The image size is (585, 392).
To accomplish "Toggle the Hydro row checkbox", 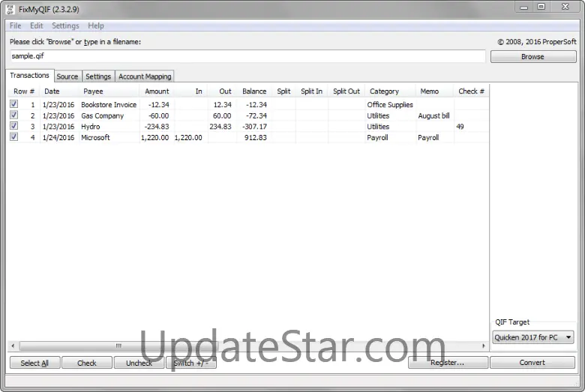I will tap(13, 126).
